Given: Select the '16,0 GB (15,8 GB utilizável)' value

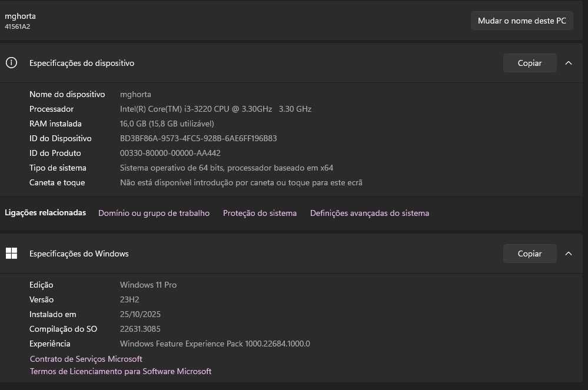Looking at the screenshot, I should [167, 124].
